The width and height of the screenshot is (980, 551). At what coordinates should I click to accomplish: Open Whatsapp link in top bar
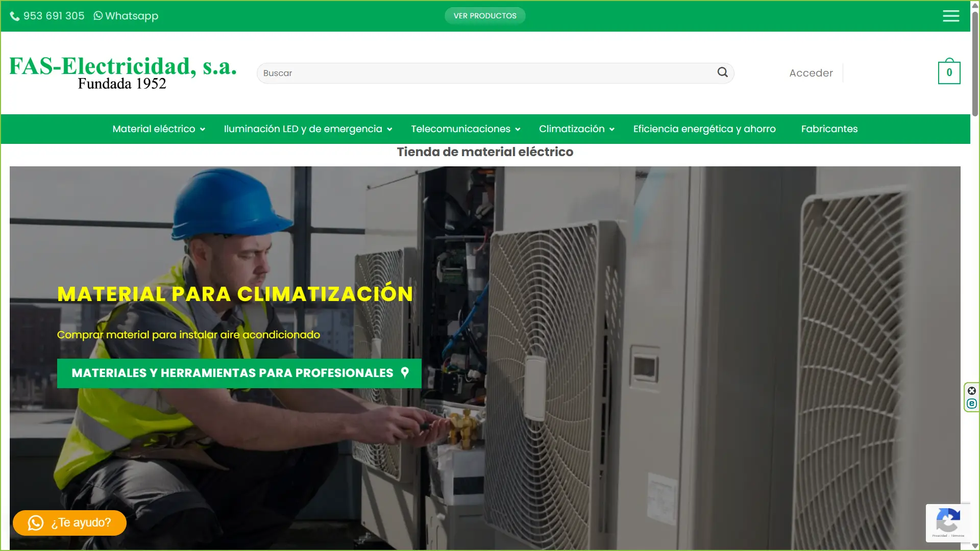point(126,16)
